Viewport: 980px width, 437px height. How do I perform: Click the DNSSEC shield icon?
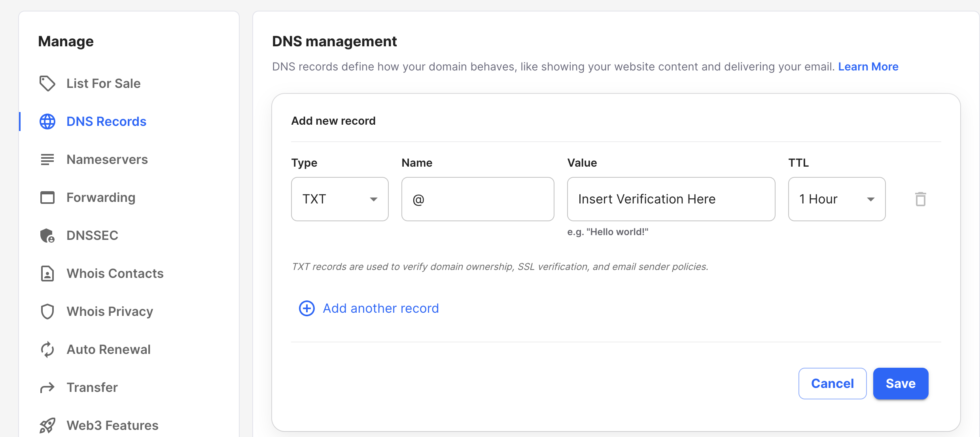pyautogui.click(x=47, y=236)
